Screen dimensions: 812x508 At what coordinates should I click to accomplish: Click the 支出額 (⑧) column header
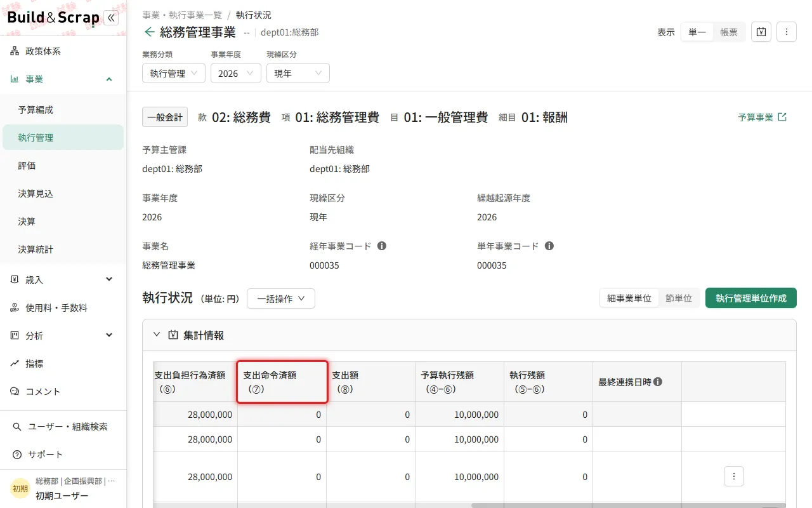click(x=370, y=382)
